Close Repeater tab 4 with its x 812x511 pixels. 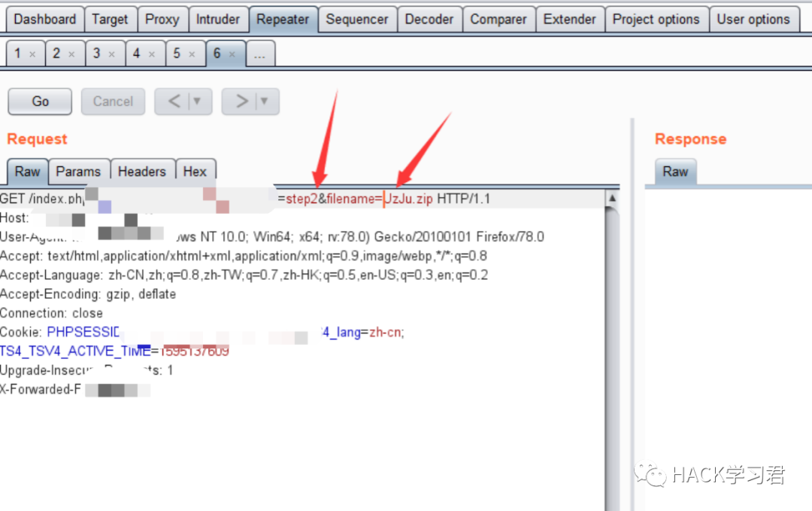152,54
